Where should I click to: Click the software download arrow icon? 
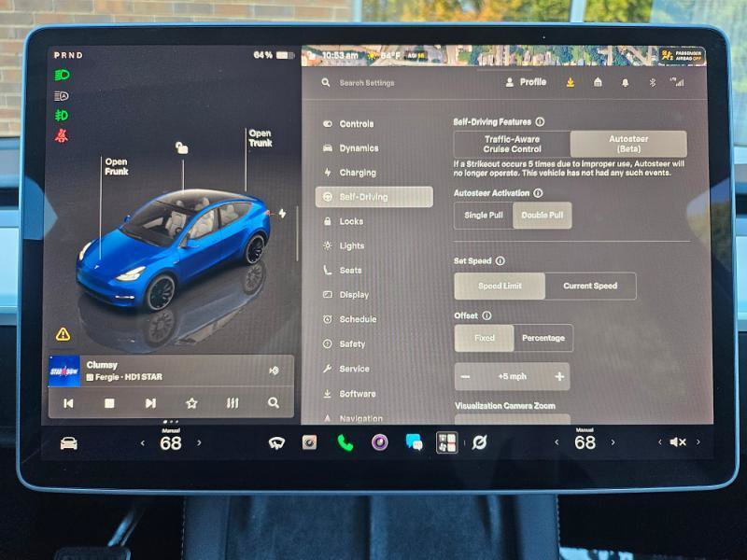[x=571, y=83]
